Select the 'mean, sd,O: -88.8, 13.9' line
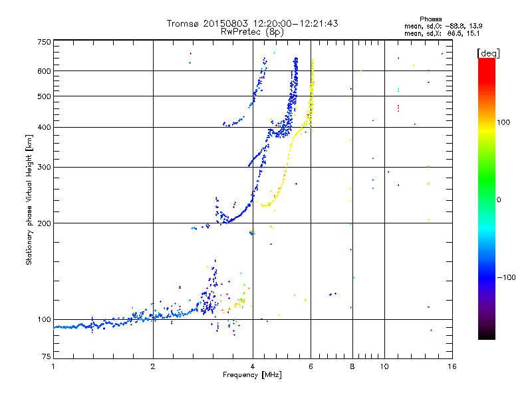 tap(443, 26)
